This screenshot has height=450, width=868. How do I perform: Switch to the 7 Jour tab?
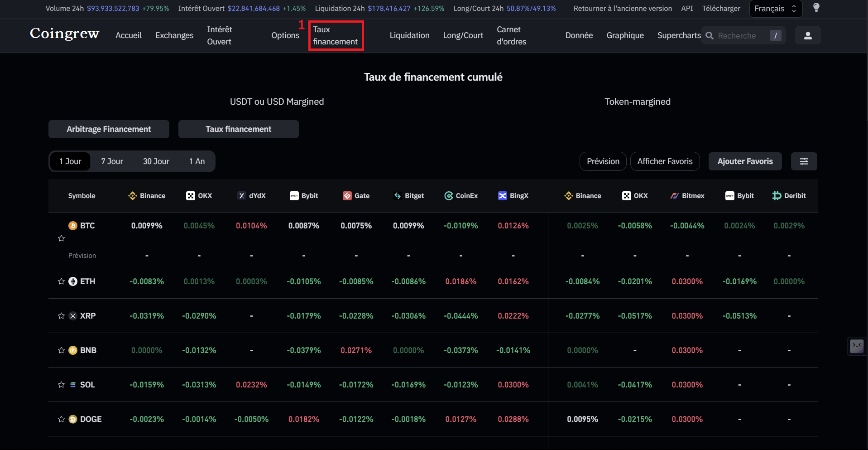(x=111, y=161)
